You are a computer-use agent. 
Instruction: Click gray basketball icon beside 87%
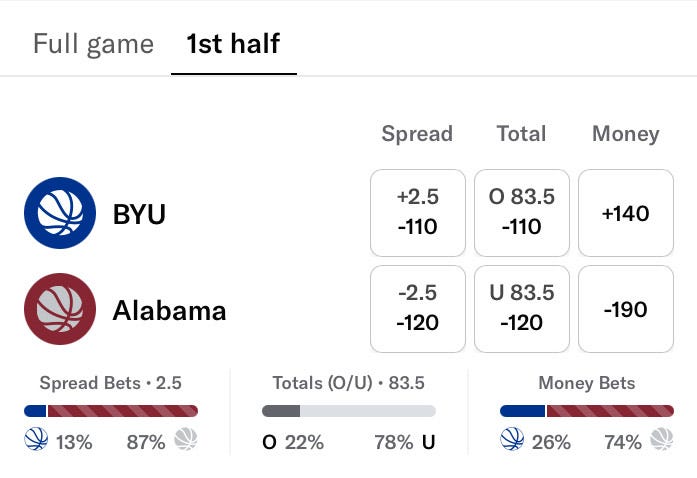186,439
